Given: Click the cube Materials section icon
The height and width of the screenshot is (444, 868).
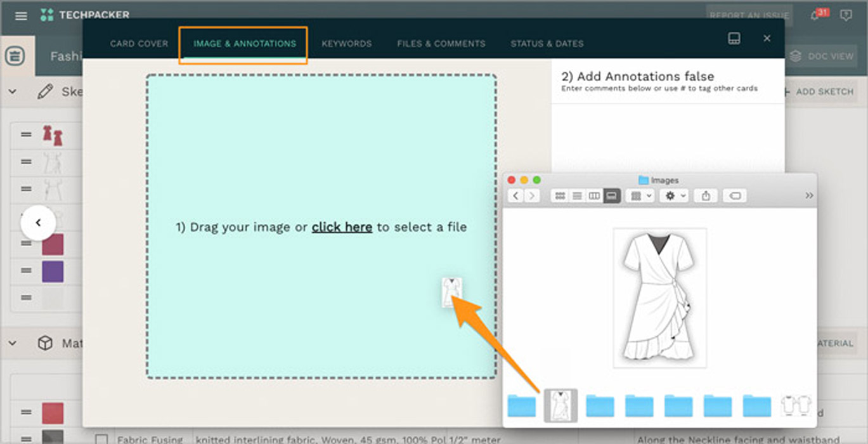Looking at the screenshot, I should 45,343.
